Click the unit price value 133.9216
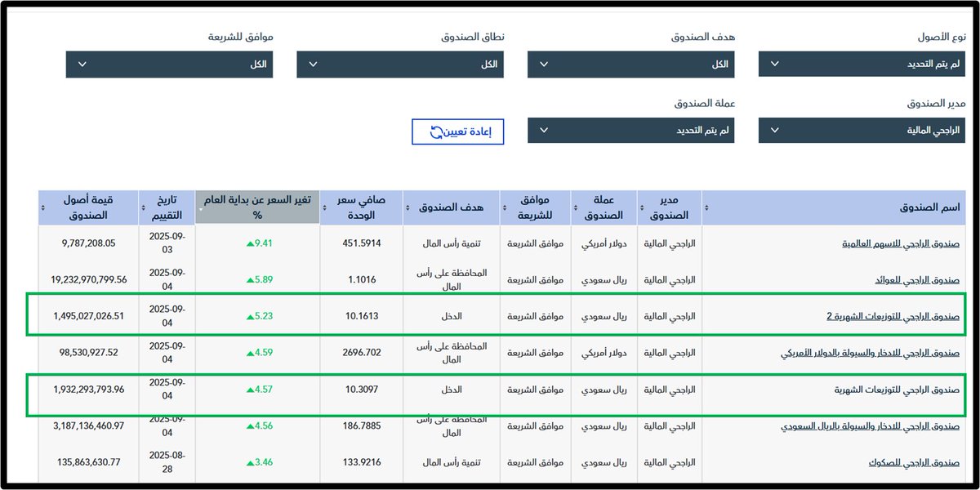This screenshot has width=980, height=490. (x=360, y=462)
